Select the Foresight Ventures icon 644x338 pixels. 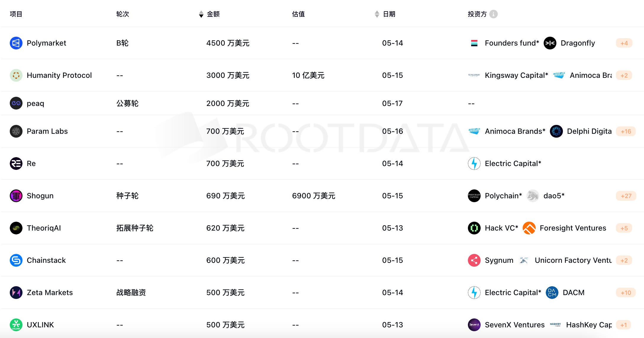[x=529, y=228]
